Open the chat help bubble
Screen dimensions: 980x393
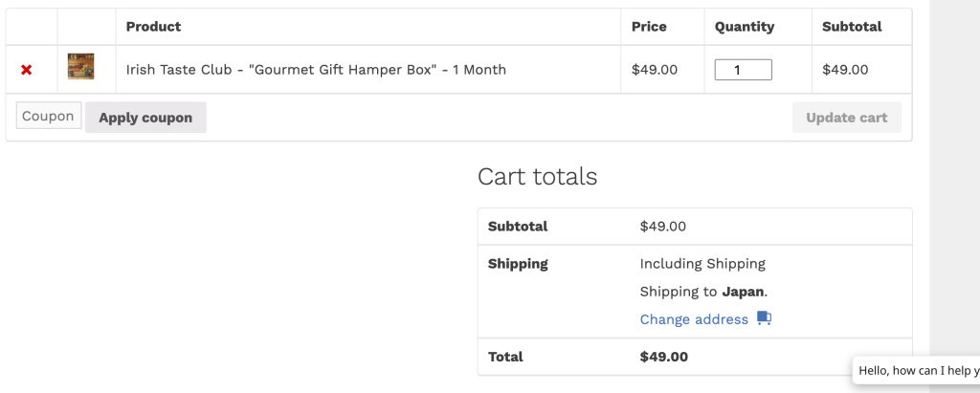tap(917, 370)
